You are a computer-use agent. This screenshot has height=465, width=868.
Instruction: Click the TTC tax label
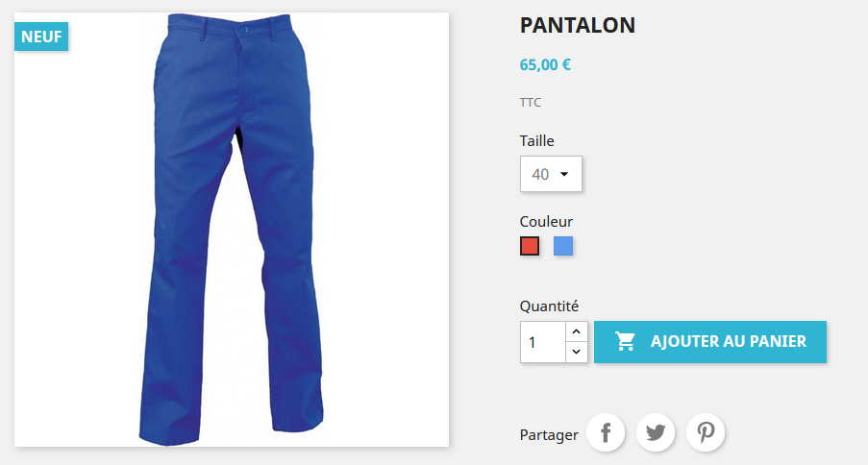coord(531,103)
